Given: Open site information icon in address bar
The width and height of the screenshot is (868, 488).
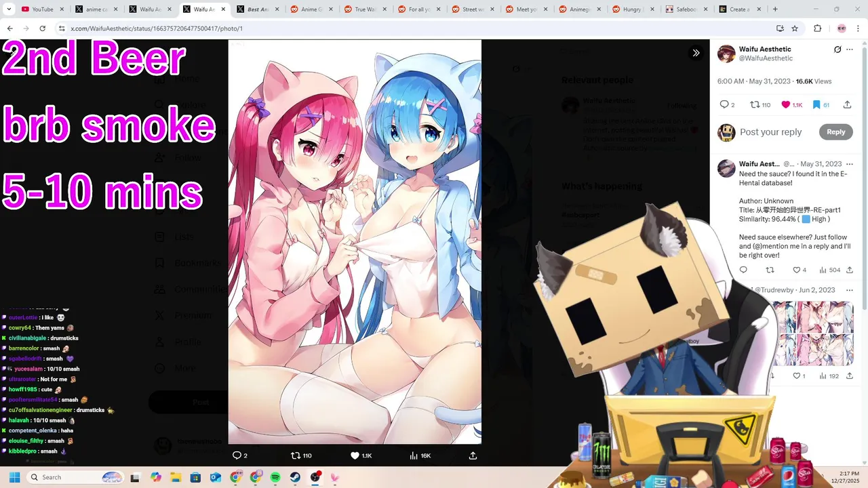Looking at the screenshot, I should point(61,28).
